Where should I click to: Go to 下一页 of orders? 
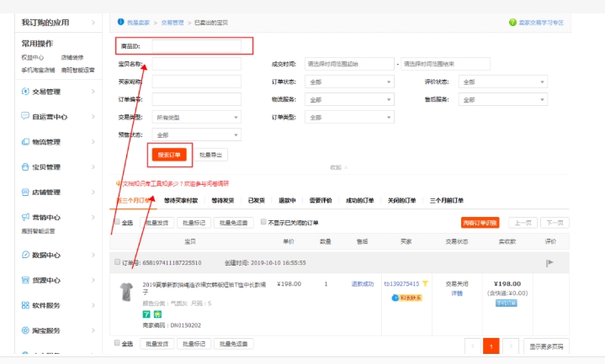pyautogui.click(x=555, y=223)
